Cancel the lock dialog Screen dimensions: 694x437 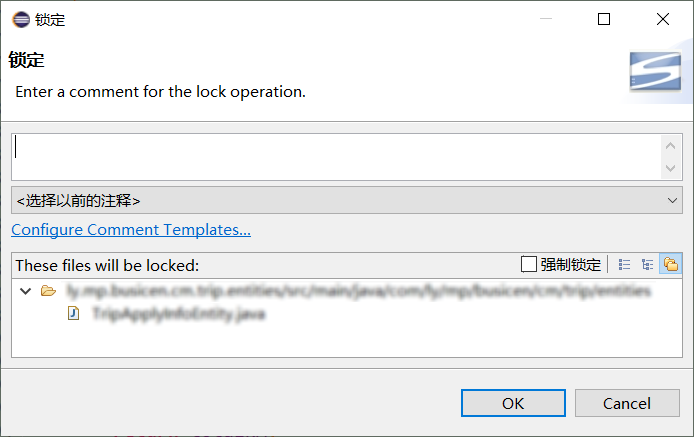[x=627, y=403]
